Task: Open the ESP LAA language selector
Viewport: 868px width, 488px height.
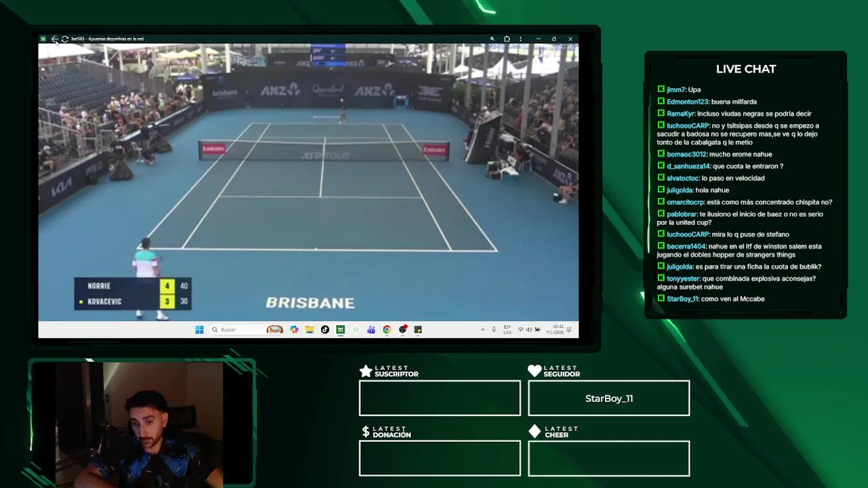Action: click(507, 329)
